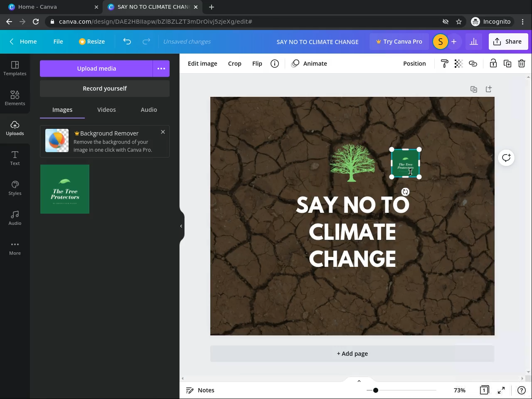Open the Resize menu
Image resolution: width=532 pixels, height=399 pixels.
coord(92,42)
